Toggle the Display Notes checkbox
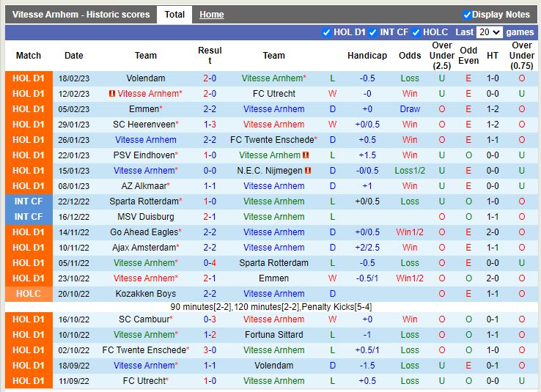The image size is (541, 392). click(467, 15)
